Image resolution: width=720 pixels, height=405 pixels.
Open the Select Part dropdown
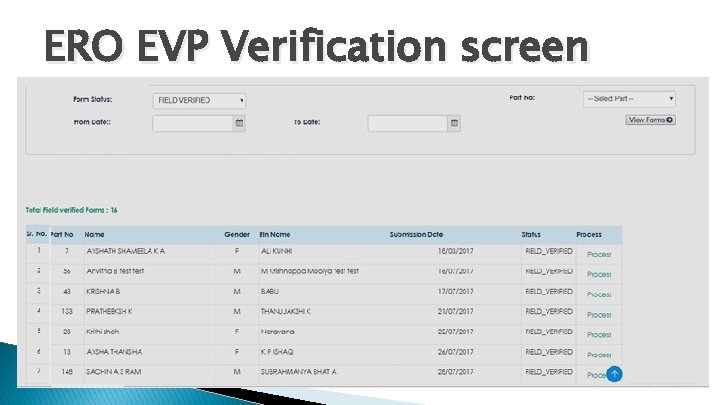pos(629,99)
